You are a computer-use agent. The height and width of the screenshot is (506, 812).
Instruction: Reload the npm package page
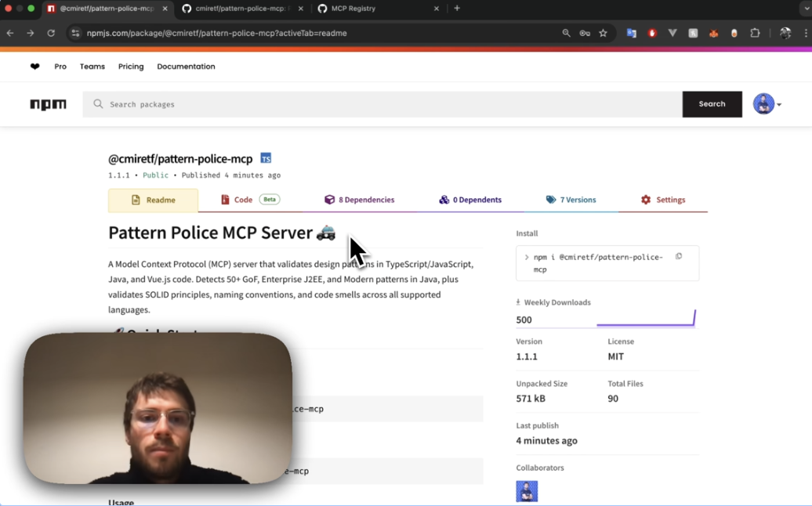[51, 33]
